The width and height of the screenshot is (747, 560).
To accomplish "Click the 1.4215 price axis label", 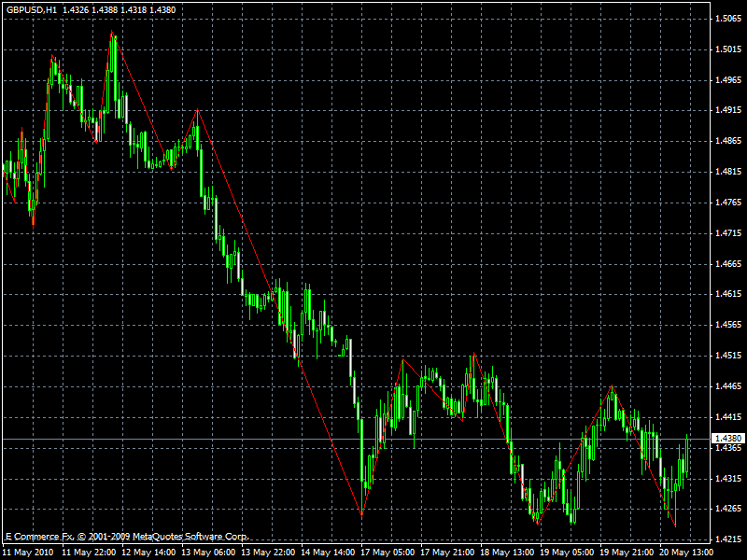I will coord(726,539).
